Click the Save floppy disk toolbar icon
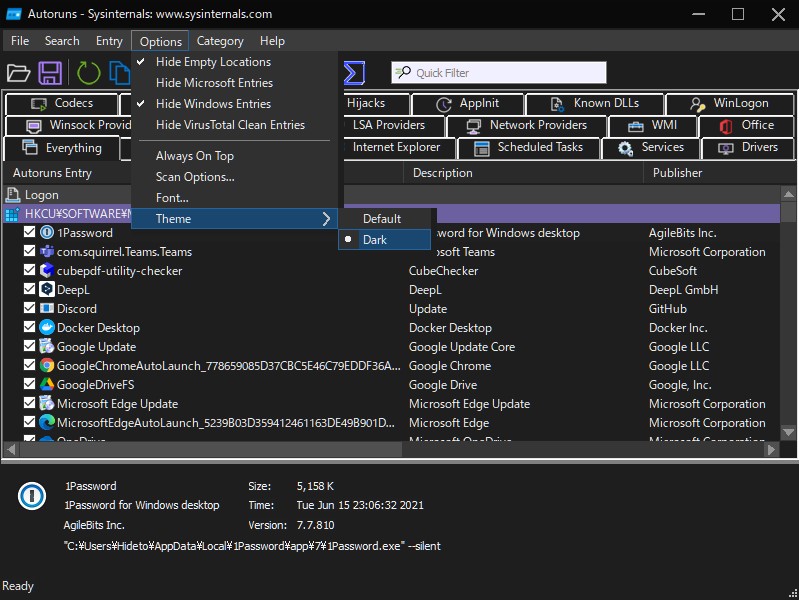799x600 pixels. pyautogui.click(x=50, y=73)
